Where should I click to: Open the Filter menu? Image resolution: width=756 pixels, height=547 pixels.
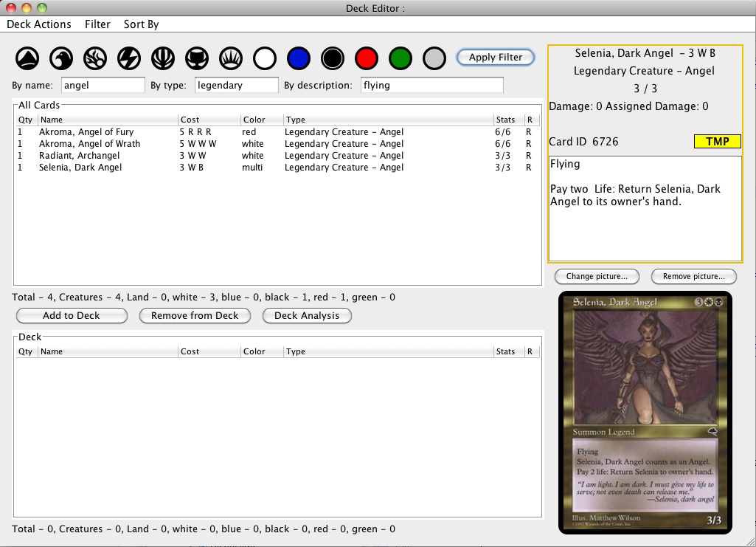pos(97,24)
